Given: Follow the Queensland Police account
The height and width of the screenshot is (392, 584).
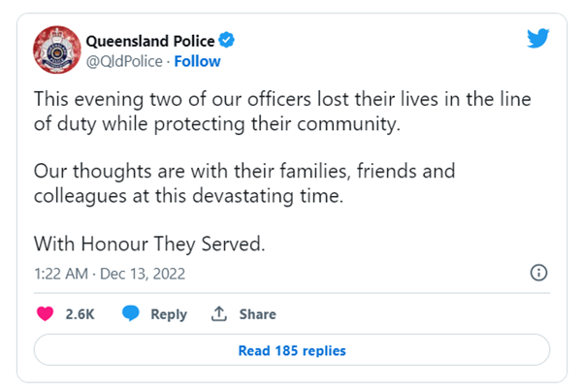Looking at the screenshot, I should pyautogui.click(x=198, y=61).
